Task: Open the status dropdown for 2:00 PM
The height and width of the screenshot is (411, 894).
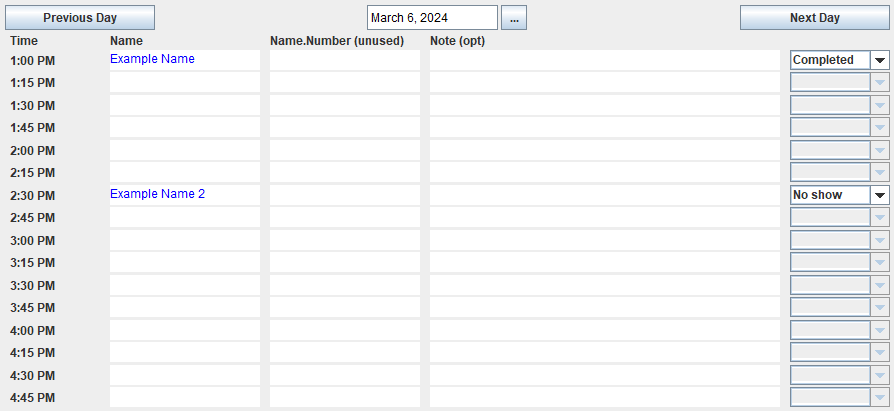Action: 839,150
